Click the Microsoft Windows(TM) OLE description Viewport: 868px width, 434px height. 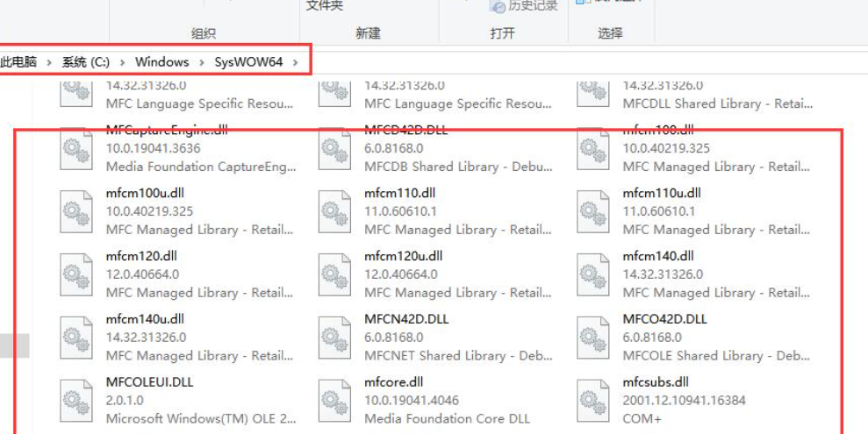point(200,418)
